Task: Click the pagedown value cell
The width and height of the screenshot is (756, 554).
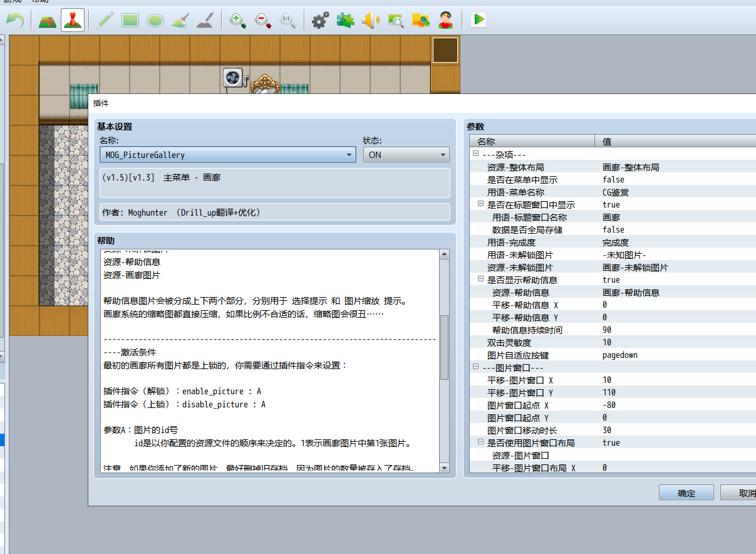Action: click(x=675, y=355)
